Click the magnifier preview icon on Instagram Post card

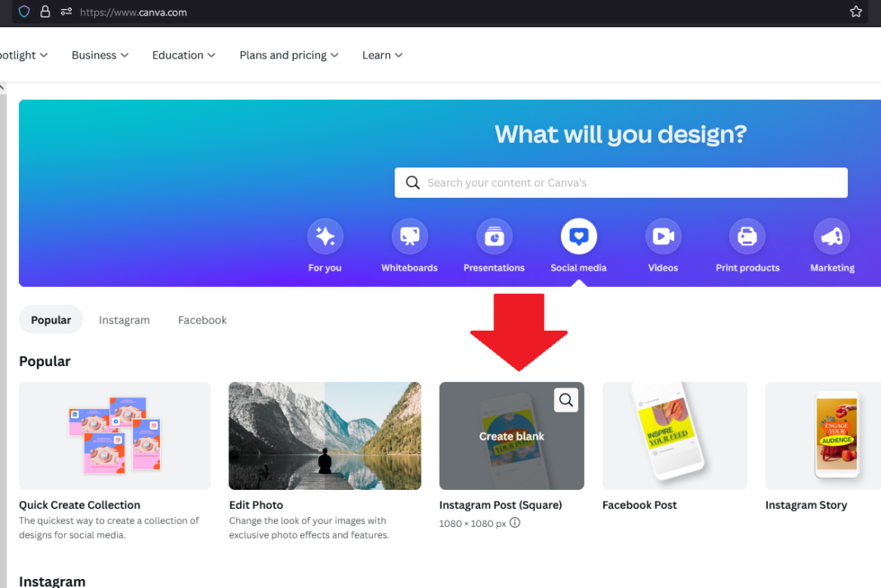pos(566,399)
